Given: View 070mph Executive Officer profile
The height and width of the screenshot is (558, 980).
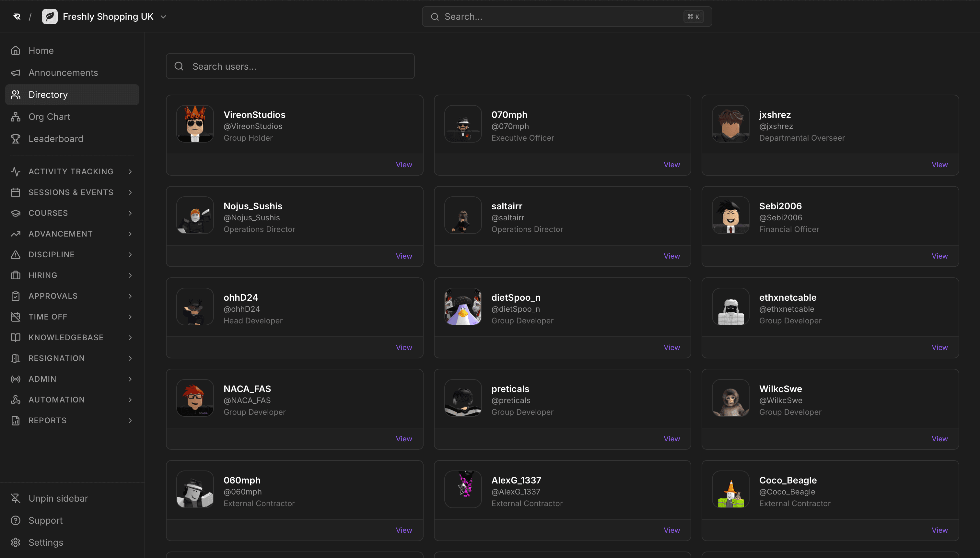Looking at the screenshot, I should point(671,165).
